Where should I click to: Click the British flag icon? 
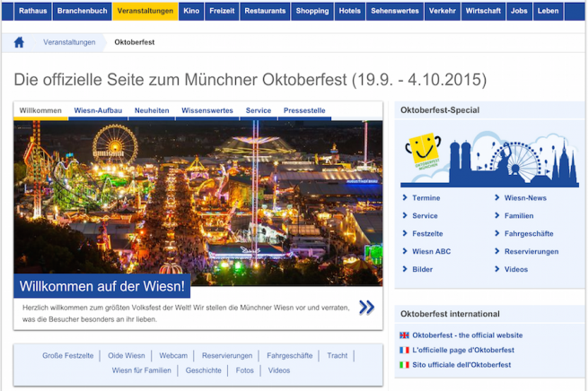pos(404,335)
